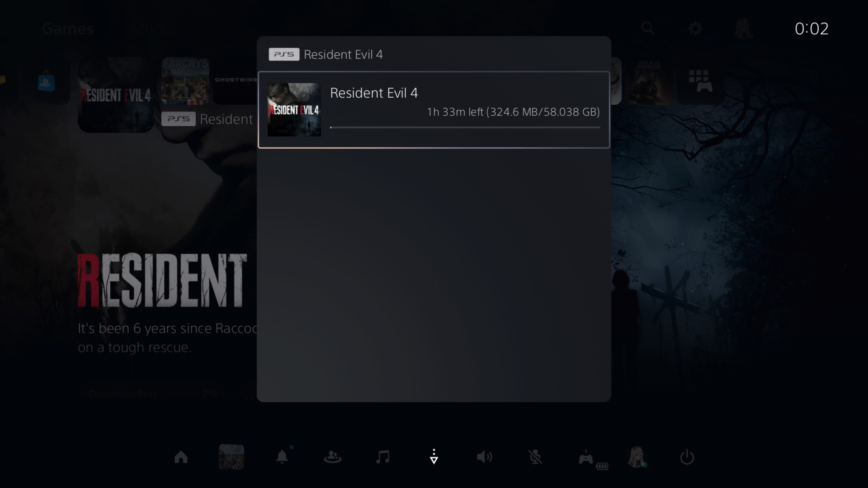
Task: Open Game Base friends icon
Action: coord(333,457)
